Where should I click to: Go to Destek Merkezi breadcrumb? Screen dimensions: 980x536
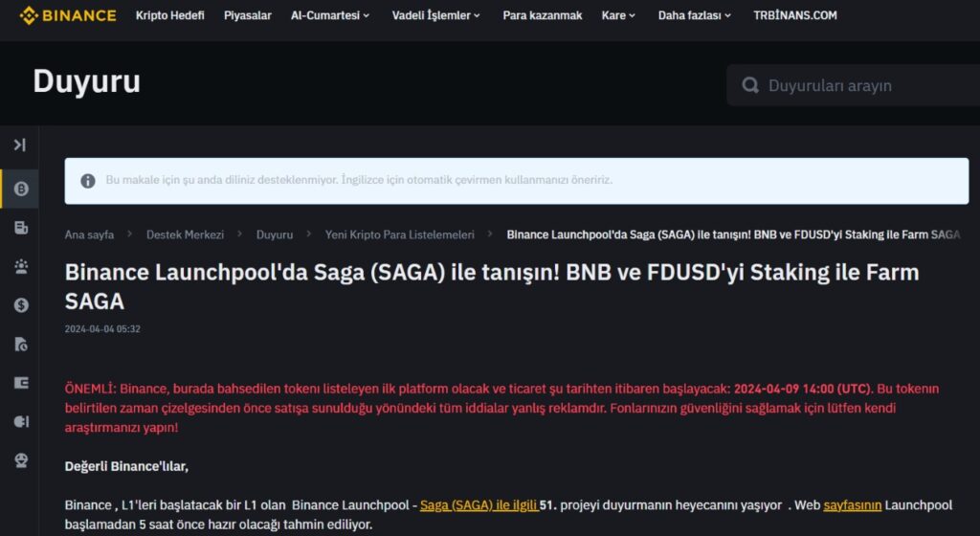point(185,234)
